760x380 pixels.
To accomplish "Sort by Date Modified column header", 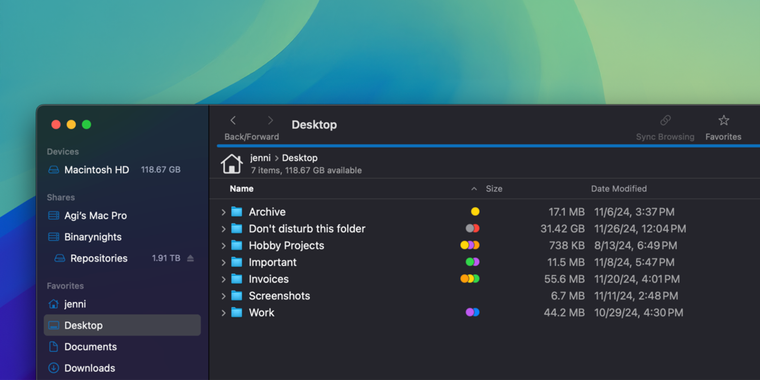I will tap(618, 189).
